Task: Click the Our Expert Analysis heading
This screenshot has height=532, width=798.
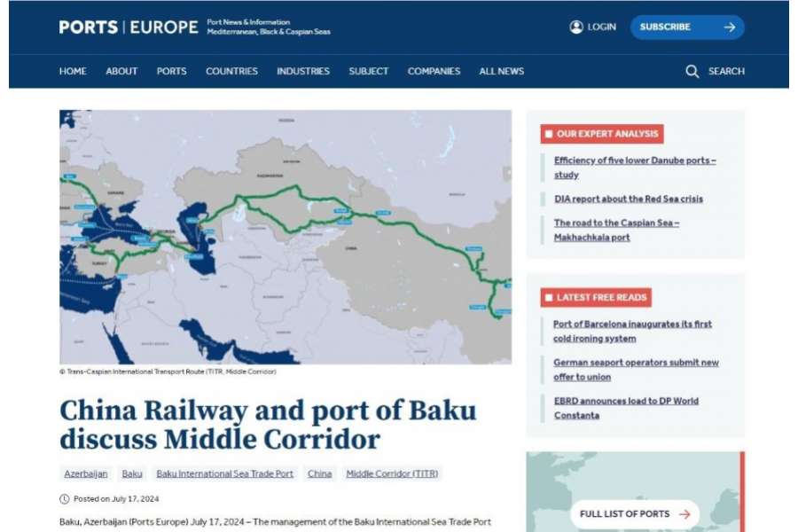Action: [602, 134]
